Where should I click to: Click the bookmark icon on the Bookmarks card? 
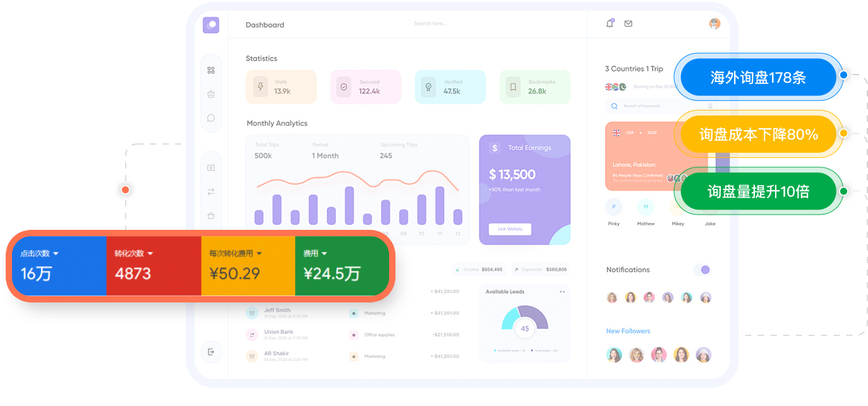[x=513, y=87]
